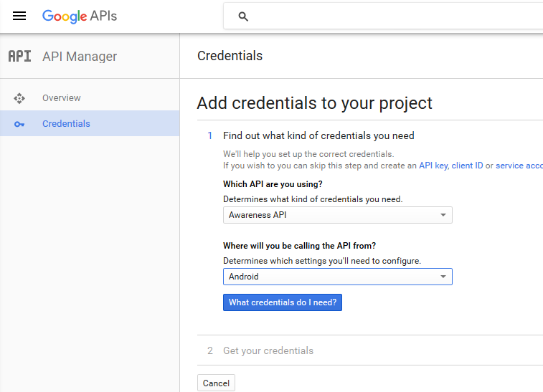Image resolution: width=543 pixels, height=392 pixels.
Task: Click the Google APIs logo
Action: coord(79,16)
